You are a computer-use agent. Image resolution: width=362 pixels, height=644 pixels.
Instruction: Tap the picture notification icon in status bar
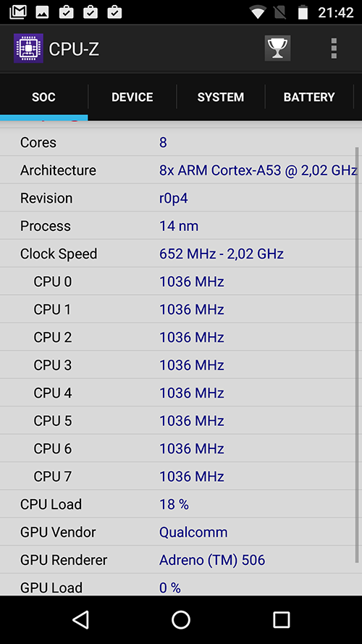click(x=42, y=12)
